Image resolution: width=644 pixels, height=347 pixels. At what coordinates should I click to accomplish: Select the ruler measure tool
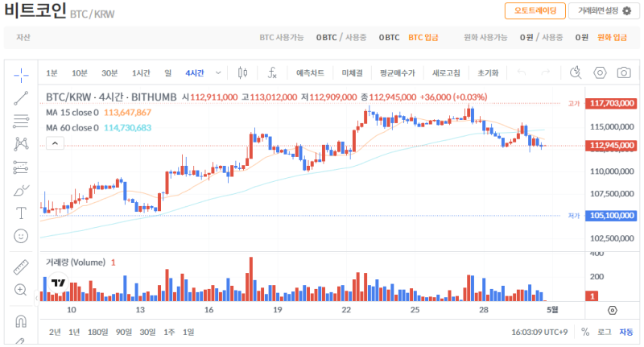(x=21, y=267)
